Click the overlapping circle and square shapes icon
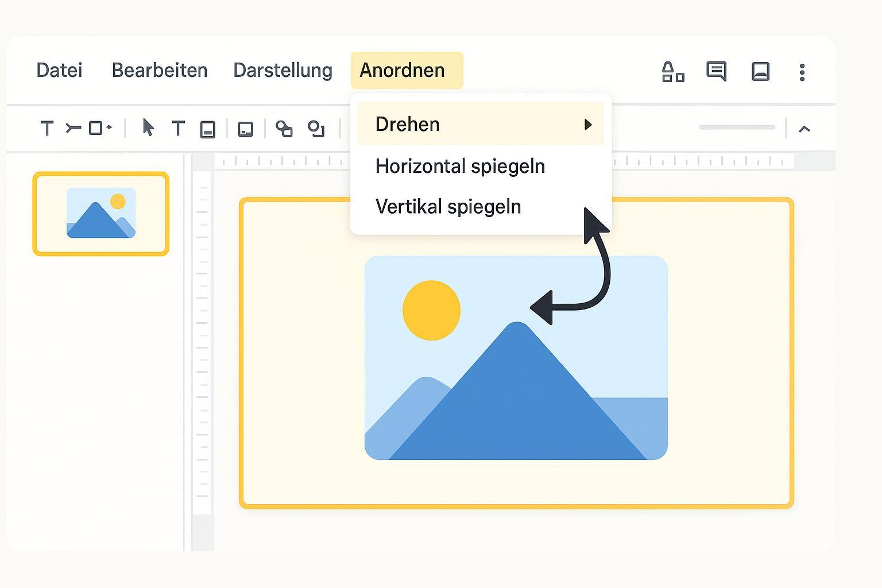Viewport: 882px width, 588px height. 284,129
